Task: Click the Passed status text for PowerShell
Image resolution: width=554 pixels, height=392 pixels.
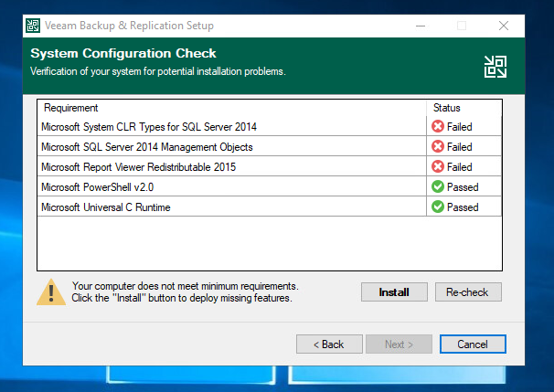Action: pos(463,187)
